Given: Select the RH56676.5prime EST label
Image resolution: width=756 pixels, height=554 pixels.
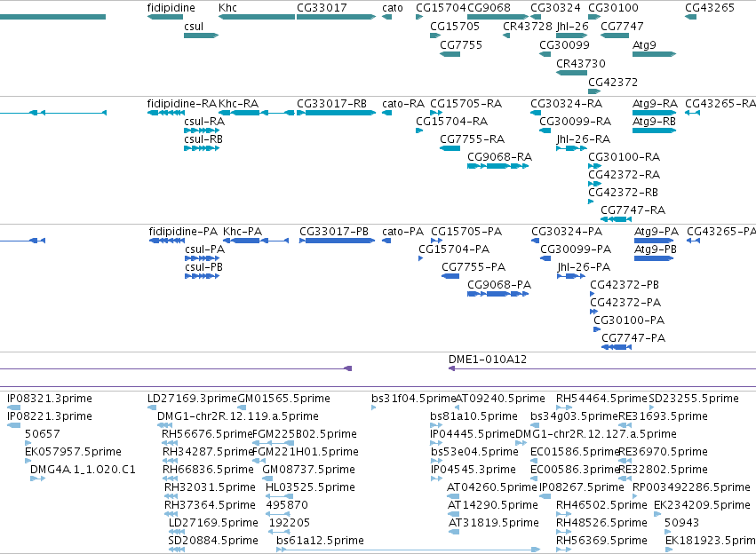Looking at the screenshot, I should tap(208, 434).
